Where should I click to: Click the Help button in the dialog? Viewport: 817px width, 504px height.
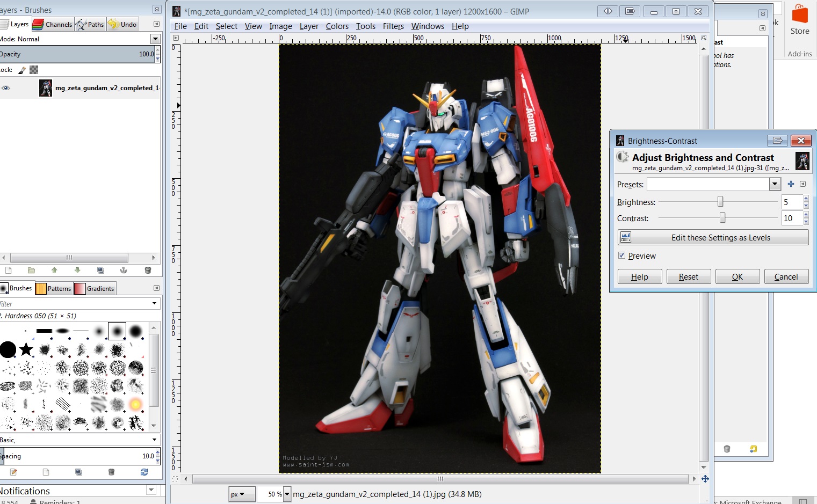click(639, 276)
